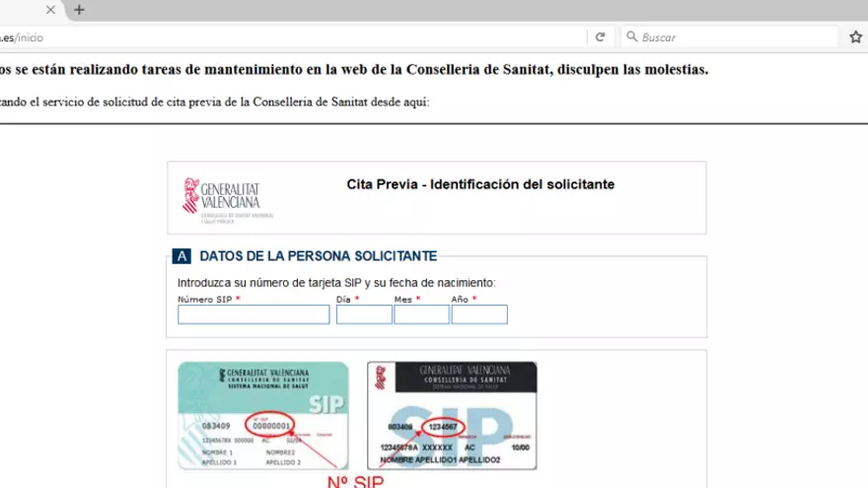Click the Año input field
This screenshot has height=488, width=868.
click(x=479, y=314)
